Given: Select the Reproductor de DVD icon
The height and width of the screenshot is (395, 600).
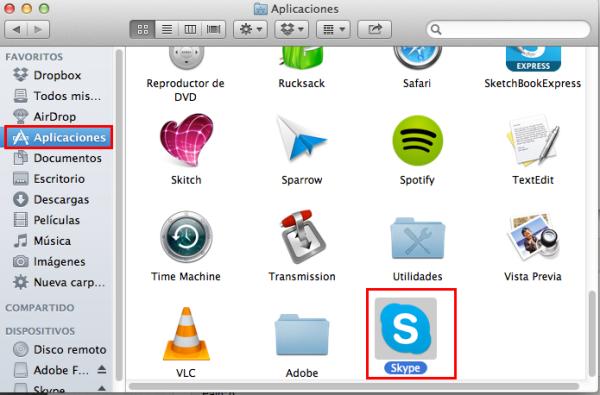Looking at the screenshot, I should tap(186, 59).
